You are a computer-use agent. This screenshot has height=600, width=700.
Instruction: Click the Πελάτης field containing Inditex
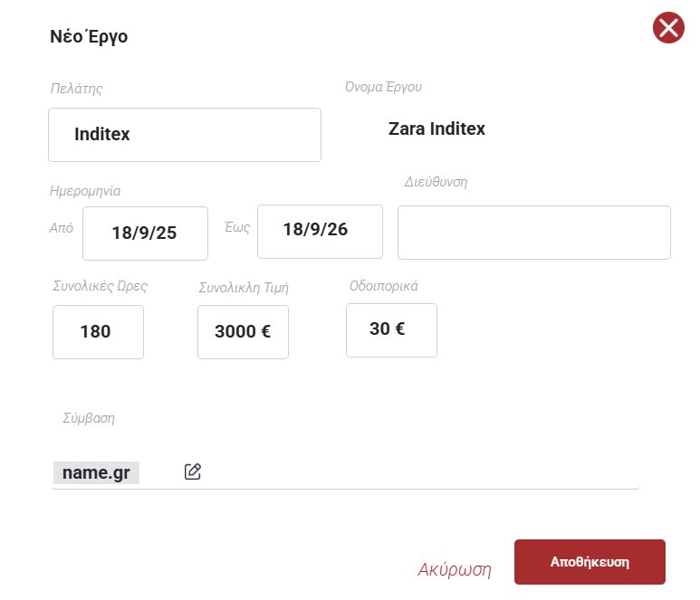click(185, 135)
